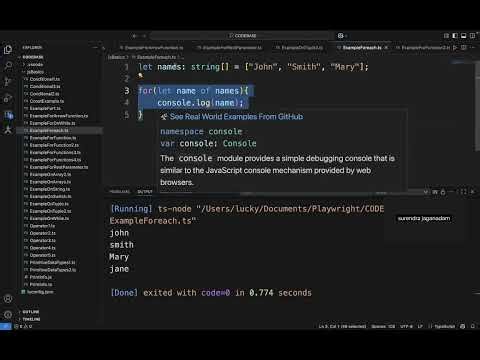Viewport: 480px width, 360px height.
Task: Expand the Timeline section
Action: tap(31, 319)
